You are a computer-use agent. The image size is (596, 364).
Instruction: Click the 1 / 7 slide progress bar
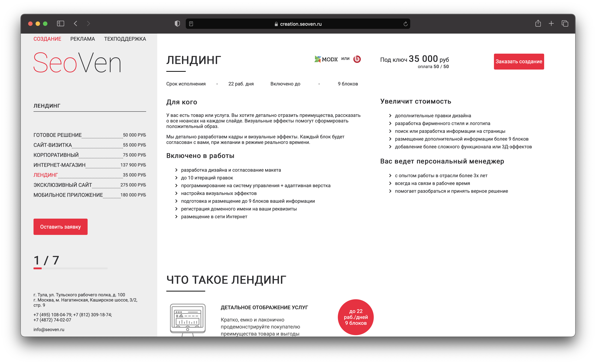tap(71, 268)
